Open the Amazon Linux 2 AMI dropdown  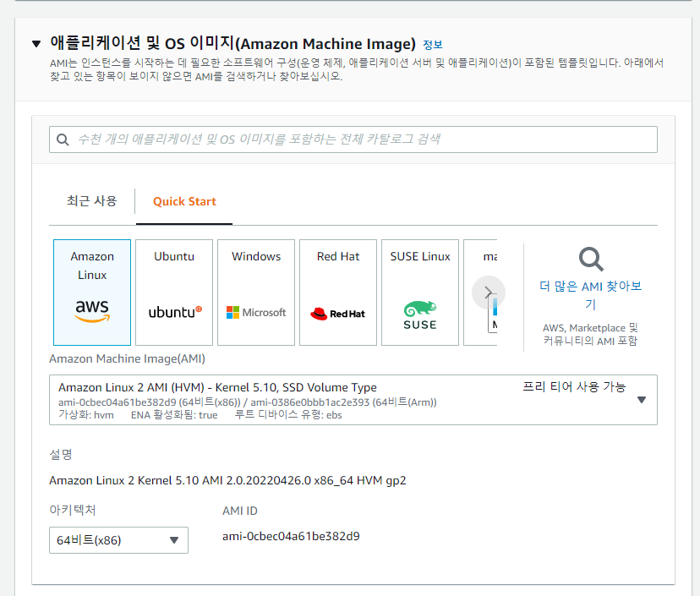353,400
